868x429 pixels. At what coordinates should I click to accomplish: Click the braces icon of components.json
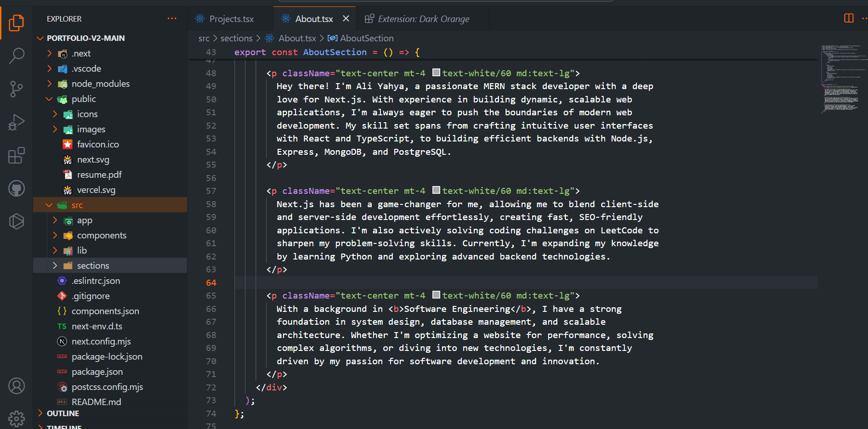pyautogui.click(x=62, y=311)
